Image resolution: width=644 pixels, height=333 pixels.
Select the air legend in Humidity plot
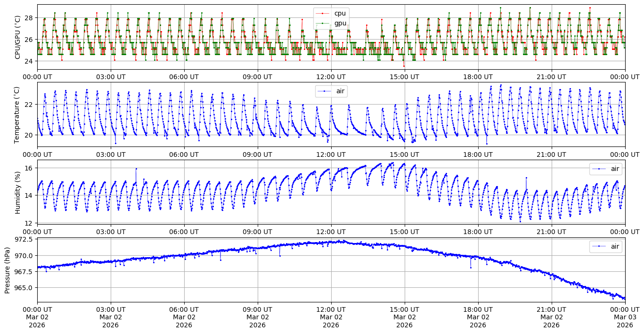tap(615, 169)
